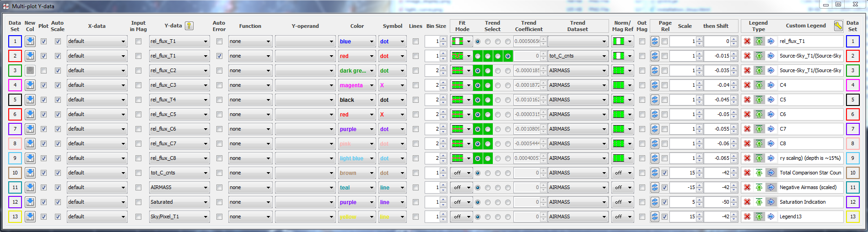Select green up-arrow legend icon in row 8
The width and height of the screenshot is (868, 232).
759,143
